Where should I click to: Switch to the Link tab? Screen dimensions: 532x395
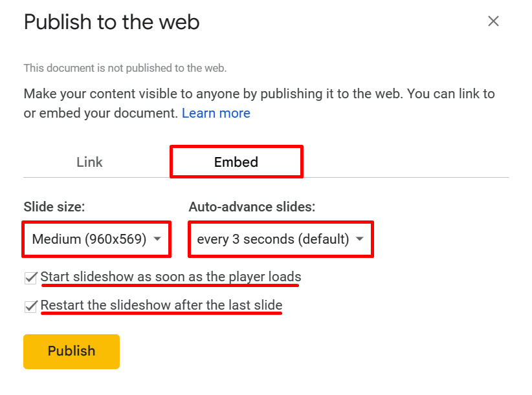[89, 162]
